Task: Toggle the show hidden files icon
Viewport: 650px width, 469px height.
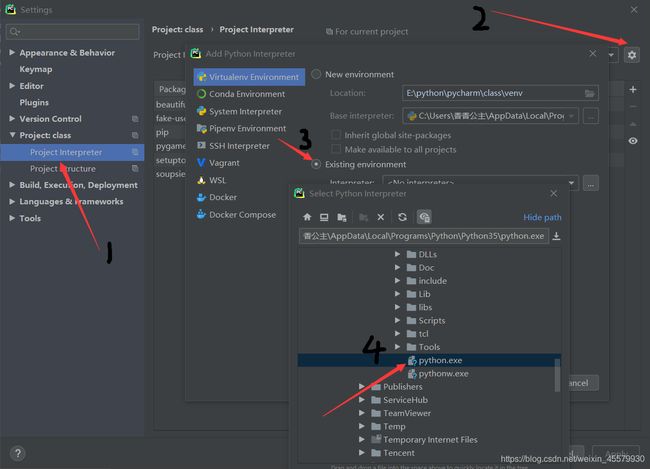Action: (x=424, y=217)
